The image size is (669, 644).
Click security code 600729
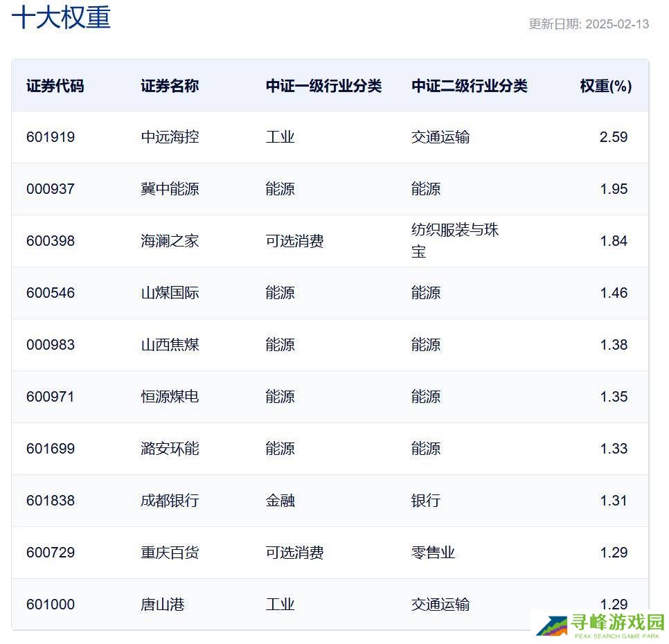pyautogui.click(x=51, y=553)
